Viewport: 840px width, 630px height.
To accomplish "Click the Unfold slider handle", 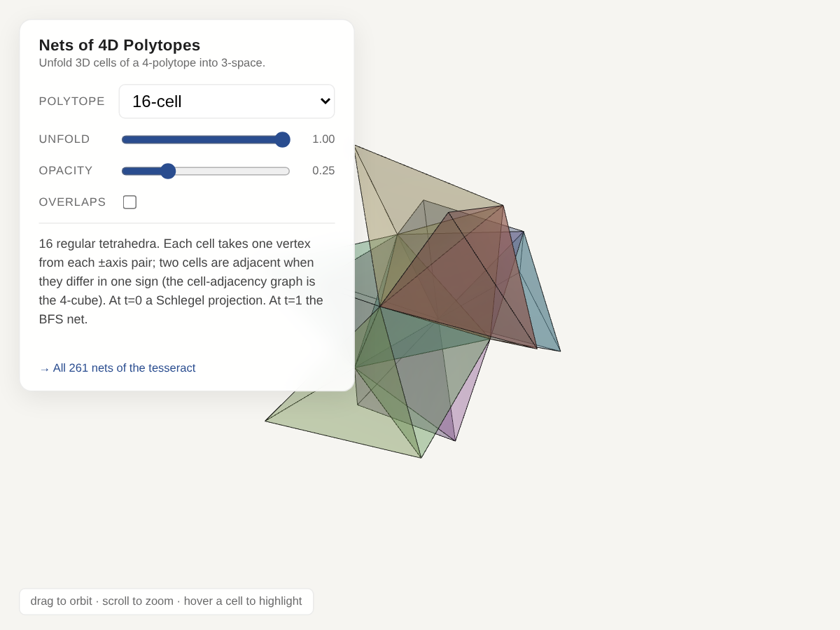I will coord(282,139).
